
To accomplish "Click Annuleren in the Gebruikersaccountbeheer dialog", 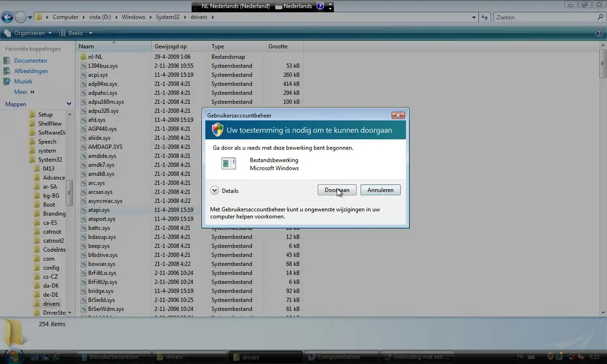I will pos(380,190).
